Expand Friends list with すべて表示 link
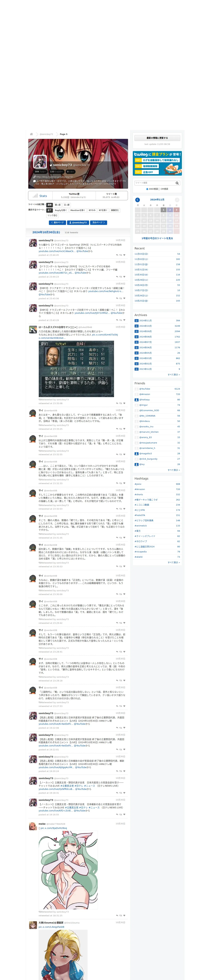Screen dimensions: 210x980 174,470
